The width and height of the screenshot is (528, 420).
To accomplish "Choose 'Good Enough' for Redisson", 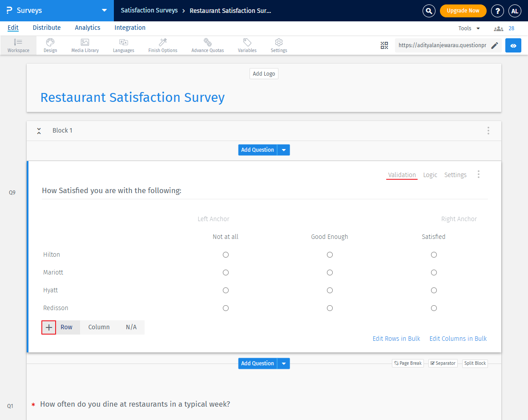I will pyautogui.click(x=330, y=308).
